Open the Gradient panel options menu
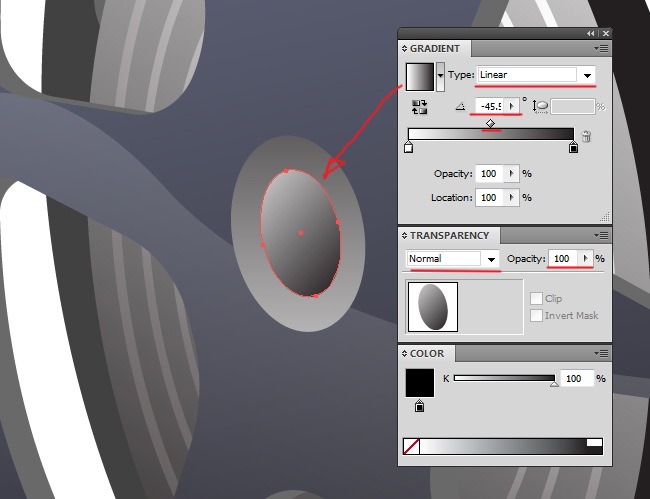This screenshot has width=650, height=499. tap(601, 49)
